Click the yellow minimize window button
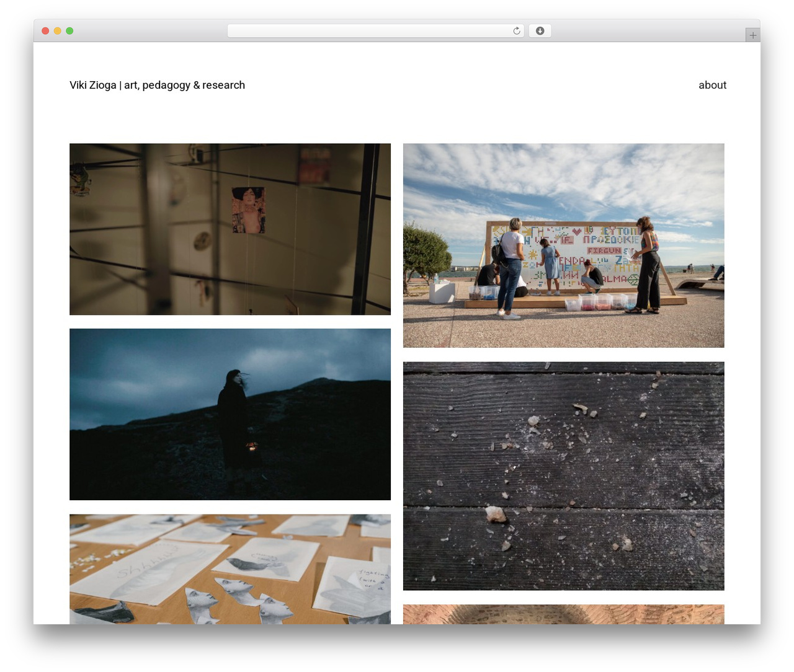Screen dimensions: 794x672 [x=57, y=31]
